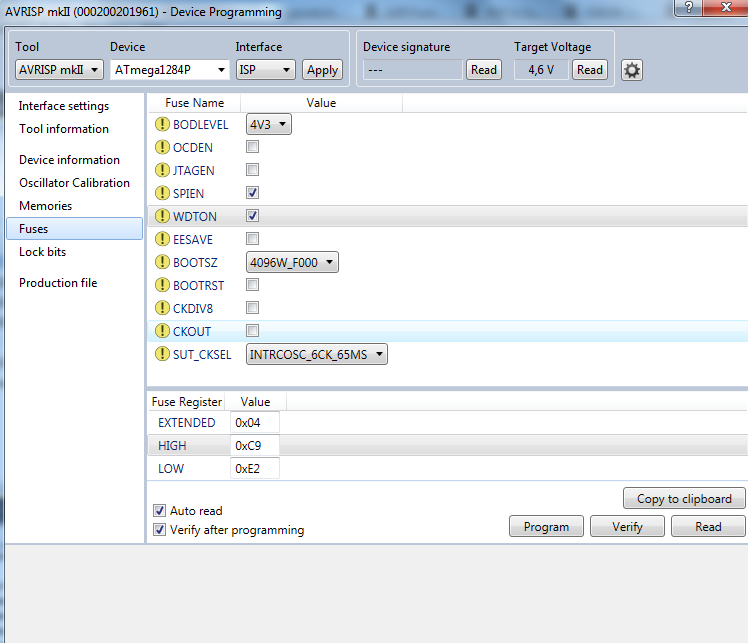The image size is (748, 643).
Task: Open Tool information page
Action: click(x=64, y=129)
